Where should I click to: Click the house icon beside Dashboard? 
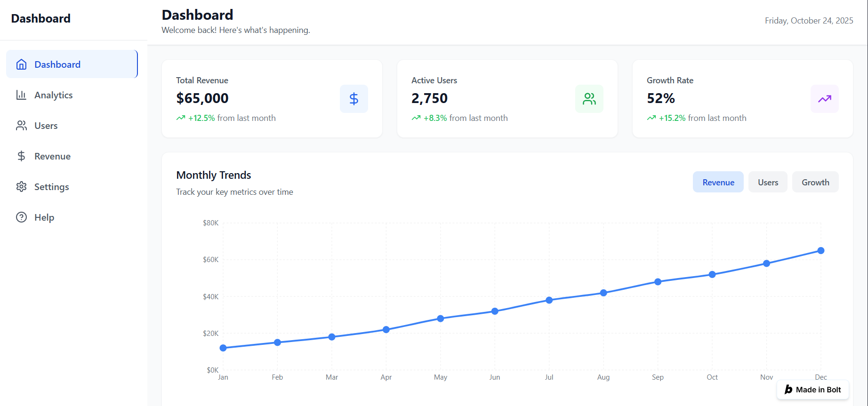tap(21, 64)
